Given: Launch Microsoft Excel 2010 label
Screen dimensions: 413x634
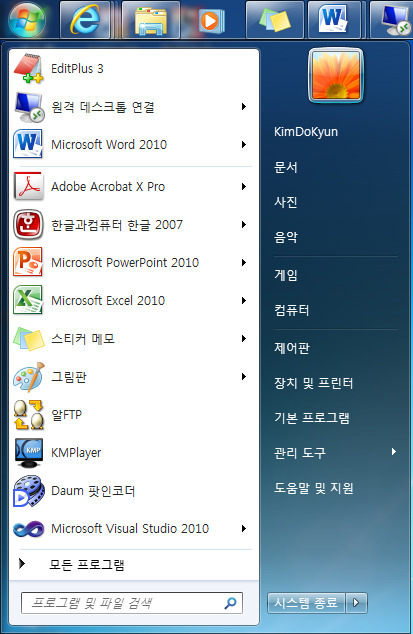Looking at the screenshot, I should [x=108, y=300].
